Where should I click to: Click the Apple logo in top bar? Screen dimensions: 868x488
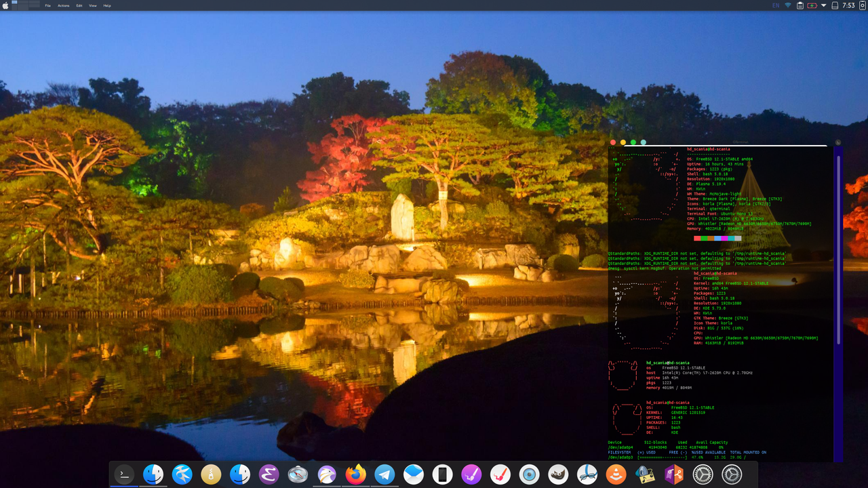(5, 5)
